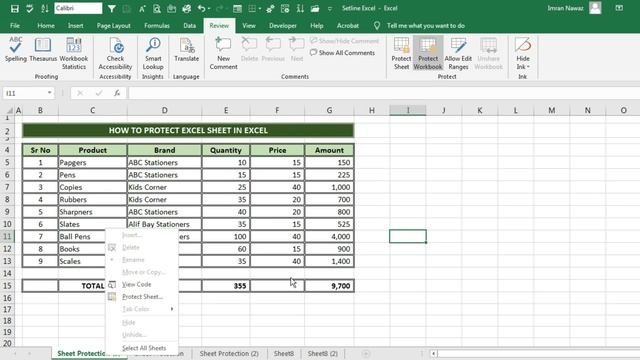This screenshot has width=640, height=360.
Task: Click the Select All corner triangle
Action: click(9, 110)
